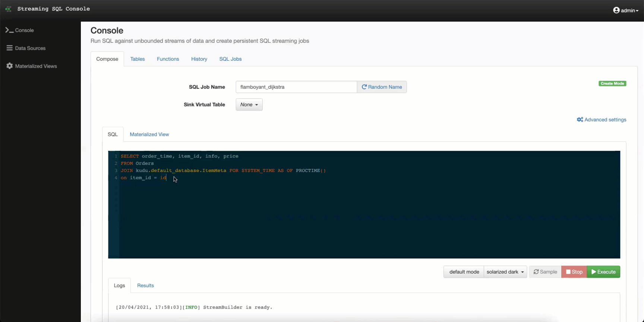644x322 pixels.
Task: Click the Create Mode badge
Action: 612,83
